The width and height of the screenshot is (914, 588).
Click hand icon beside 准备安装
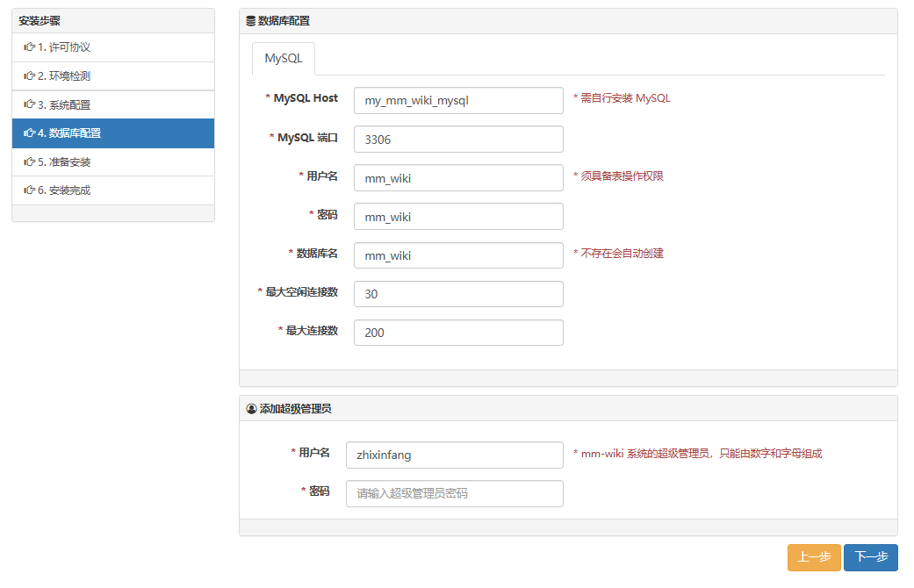click(x=29, y=161)
